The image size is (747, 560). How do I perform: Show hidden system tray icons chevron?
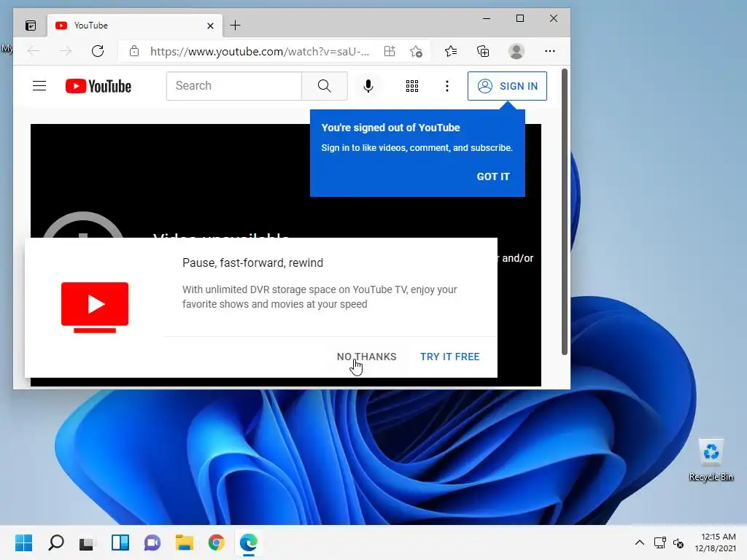(640, 542)
